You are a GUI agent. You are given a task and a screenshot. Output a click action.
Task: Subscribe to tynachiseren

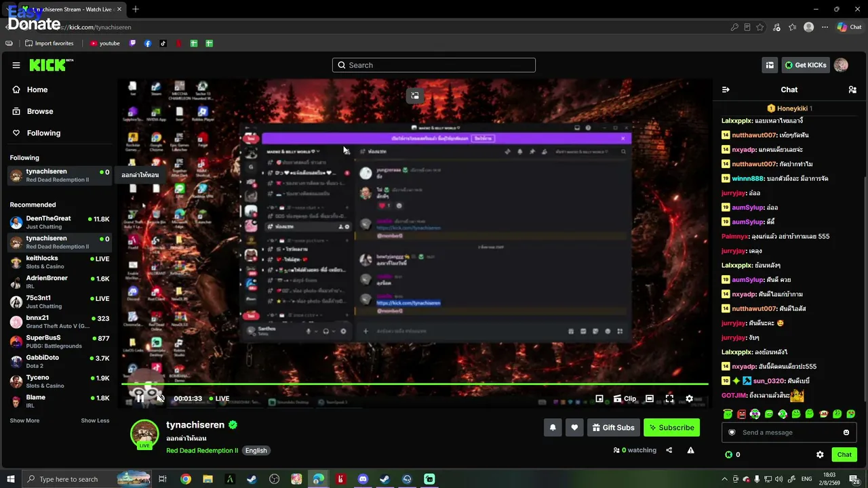671,428
